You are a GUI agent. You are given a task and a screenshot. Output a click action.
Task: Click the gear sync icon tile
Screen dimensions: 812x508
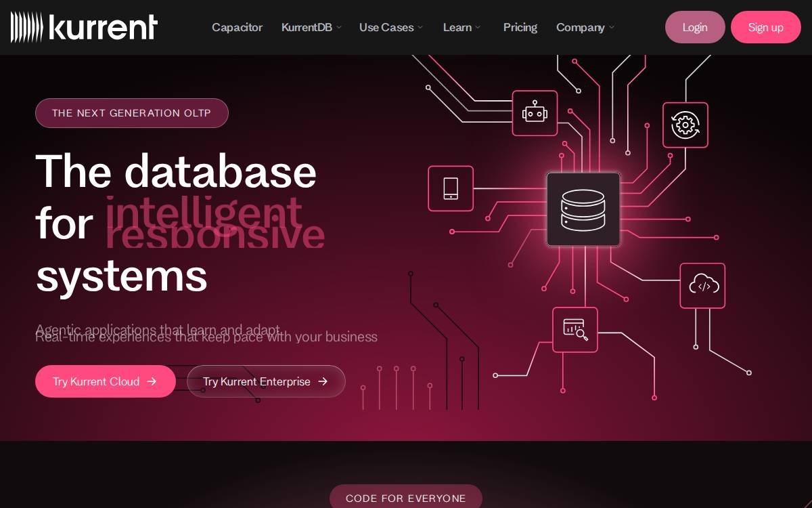point(685,125)
